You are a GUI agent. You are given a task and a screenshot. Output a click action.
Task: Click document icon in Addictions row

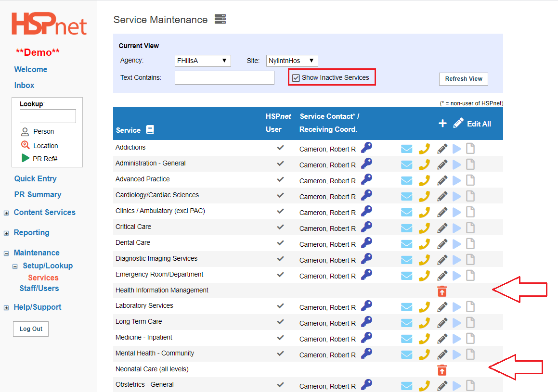point(470,149)
